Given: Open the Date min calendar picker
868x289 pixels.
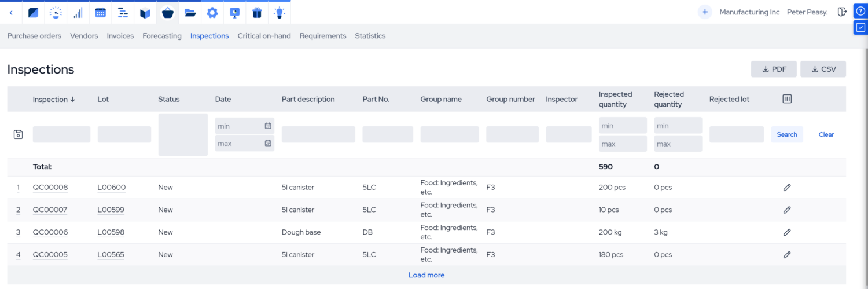Looking at the screenshot, I should (267, 126).
